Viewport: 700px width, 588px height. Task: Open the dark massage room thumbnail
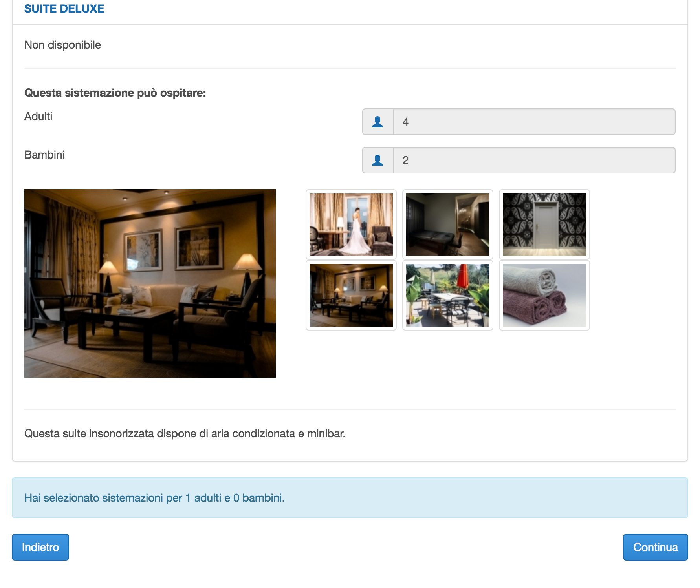(447, 224)
